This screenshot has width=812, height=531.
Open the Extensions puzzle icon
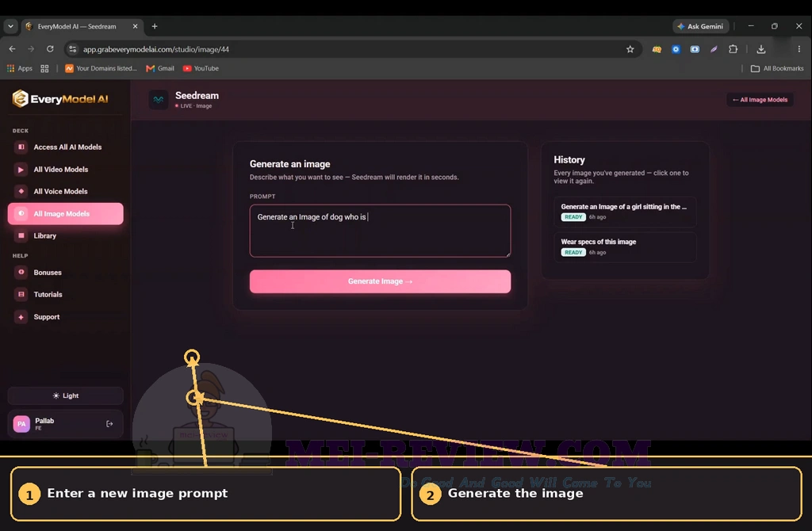coord(733,49)
